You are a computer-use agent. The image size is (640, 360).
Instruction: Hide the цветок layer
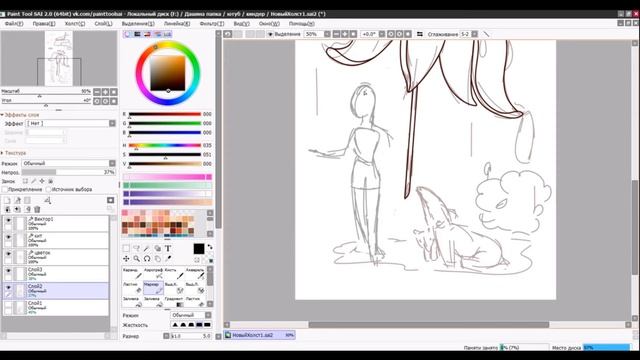8,253
